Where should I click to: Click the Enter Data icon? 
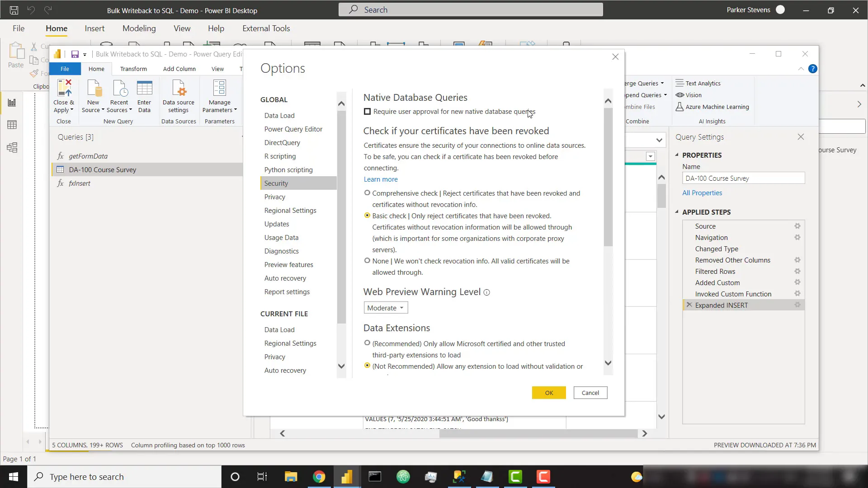[144, 88]
